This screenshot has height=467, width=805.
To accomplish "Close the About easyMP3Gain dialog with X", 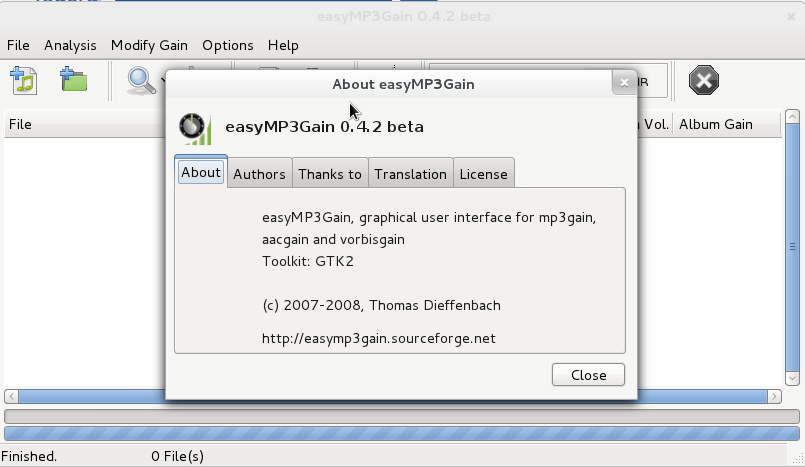I will click(624, 83).
